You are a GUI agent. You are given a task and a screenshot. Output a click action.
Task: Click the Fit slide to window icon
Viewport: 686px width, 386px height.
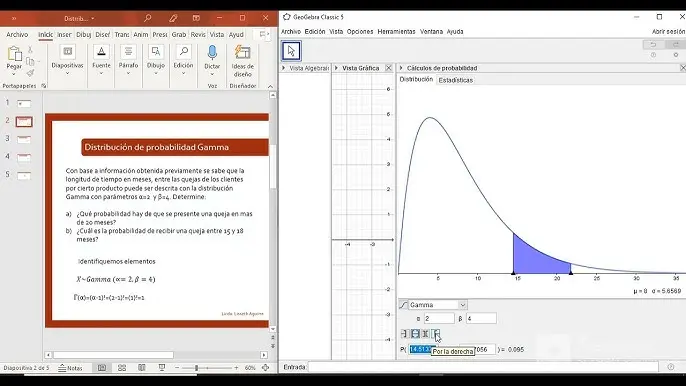click(266, 368)
